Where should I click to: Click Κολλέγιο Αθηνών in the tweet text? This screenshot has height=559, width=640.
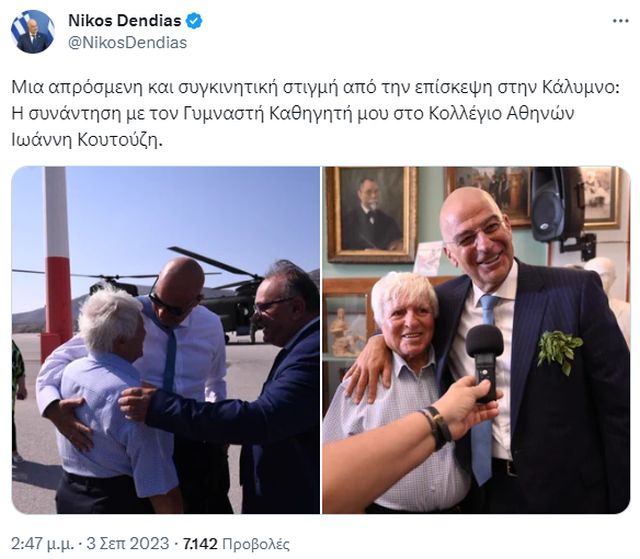pyautogui.click(x=502, y=114)
